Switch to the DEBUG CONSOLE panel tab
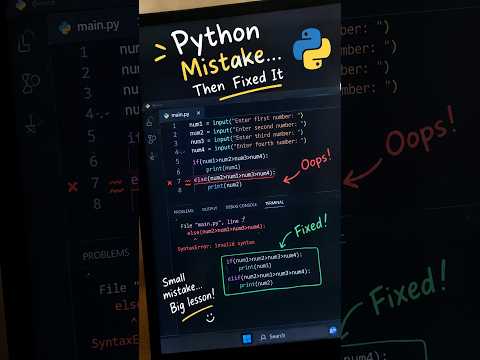480x360 pixels. click(241, 206)
